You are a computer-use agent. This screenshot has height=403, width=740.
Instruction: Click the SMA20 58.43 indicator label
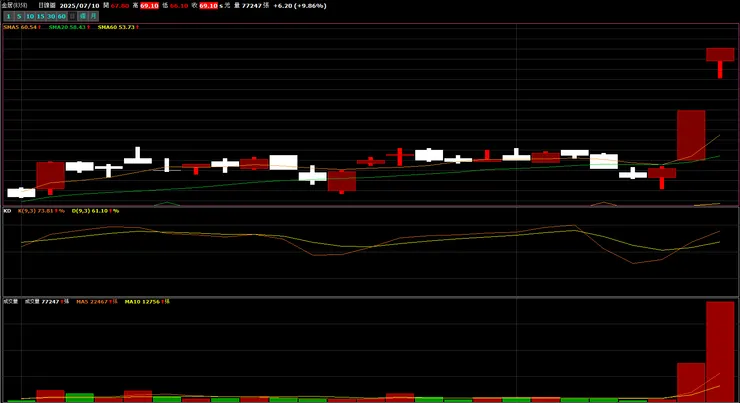click(69, 27)
